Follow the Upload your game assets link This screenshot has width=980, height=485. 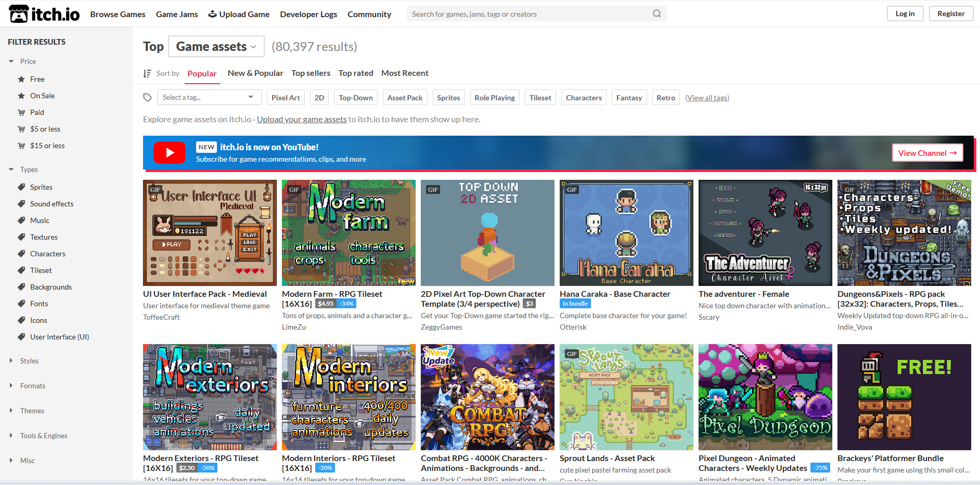coord(302,120)
